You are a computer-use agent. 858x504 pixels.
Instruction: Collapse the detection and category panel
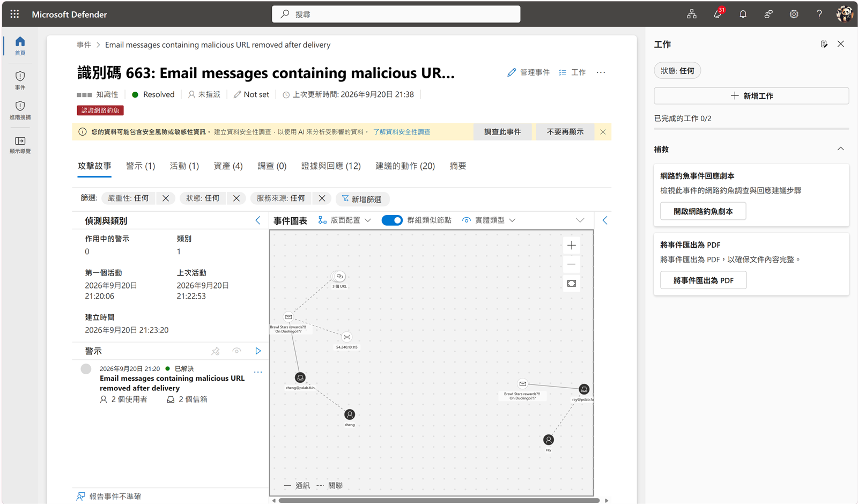258,220
